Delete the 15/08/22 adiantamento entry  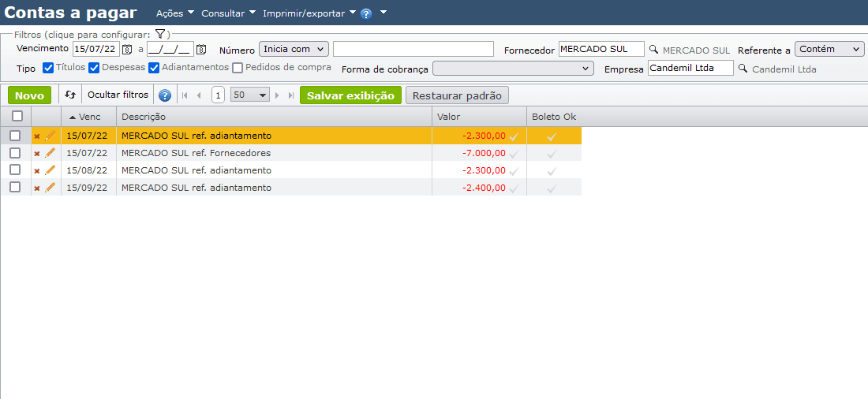click(x=37, y=171)
